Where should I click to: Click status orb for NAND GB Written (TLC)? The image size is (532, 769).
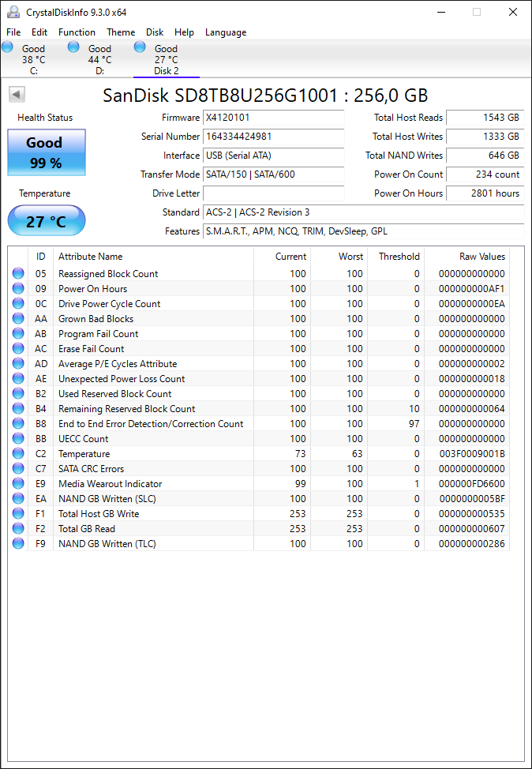click(18, 543)
